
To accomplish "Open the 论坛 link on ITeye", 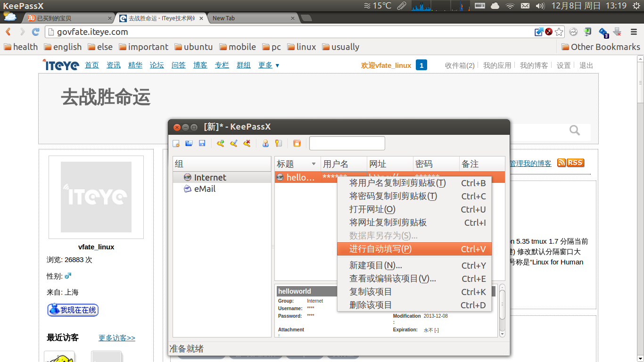I will tap(157, 65).
